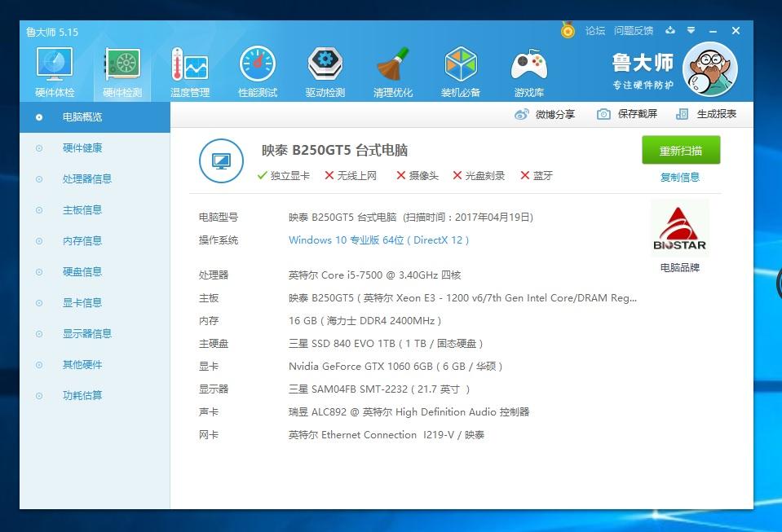Click the report icon for 生成报表
782x532 pixels.
[x=682, y=115]
